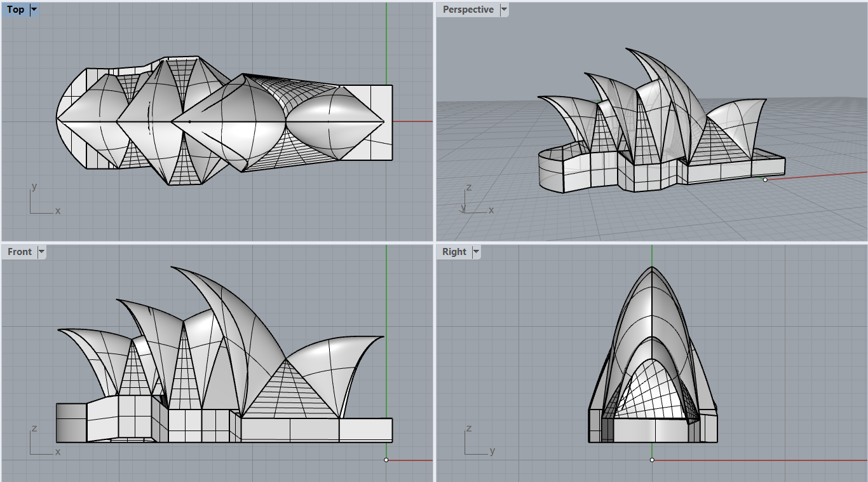
Task: Click the Right viewport title label
Action: pos(454,252)
